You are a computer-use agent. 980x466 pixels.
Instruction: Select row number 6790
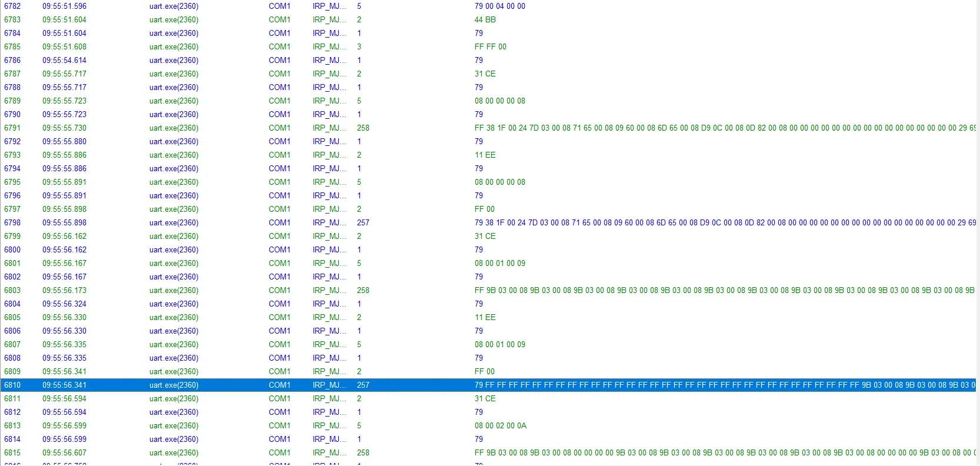pos(12,115)
